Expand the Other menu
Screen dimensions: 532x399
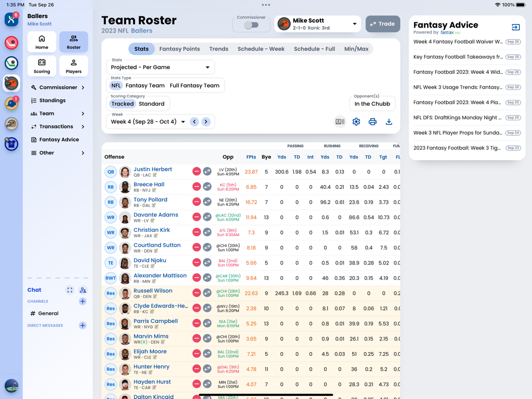click(x=57, y=153)
